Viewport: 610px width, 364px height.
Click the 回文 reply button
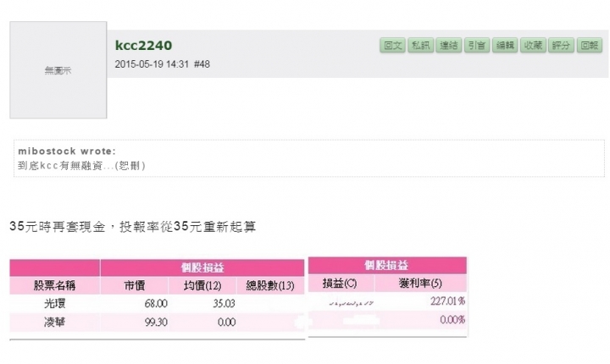tap(392, 46)
